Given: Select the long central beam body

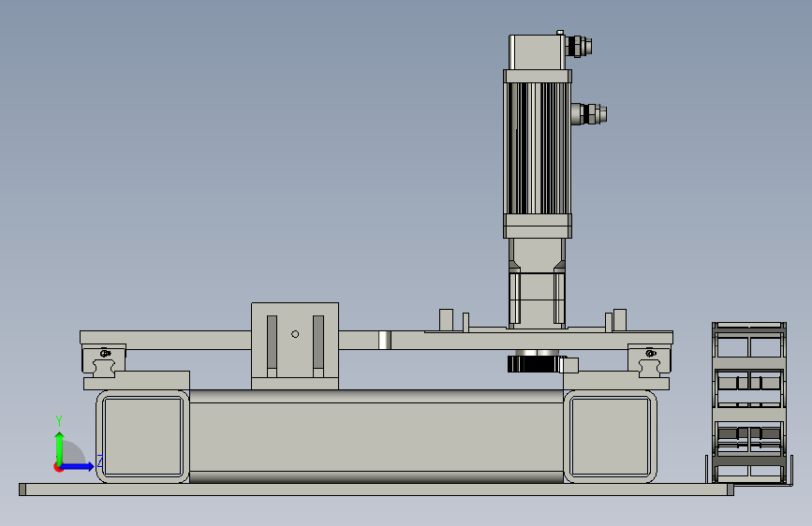Looking at the screenshot, I should point(376,436).
